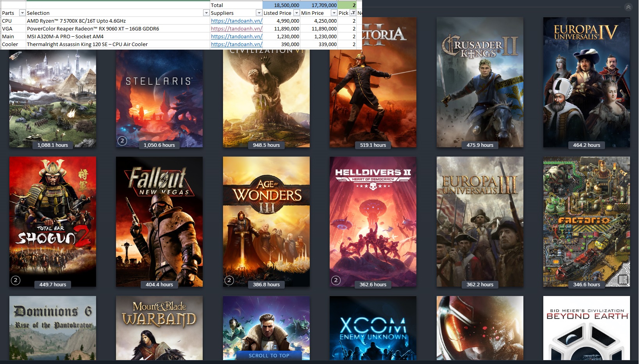
Task: Click the '948.5 hours' label
Action: [x=266, y=145]
